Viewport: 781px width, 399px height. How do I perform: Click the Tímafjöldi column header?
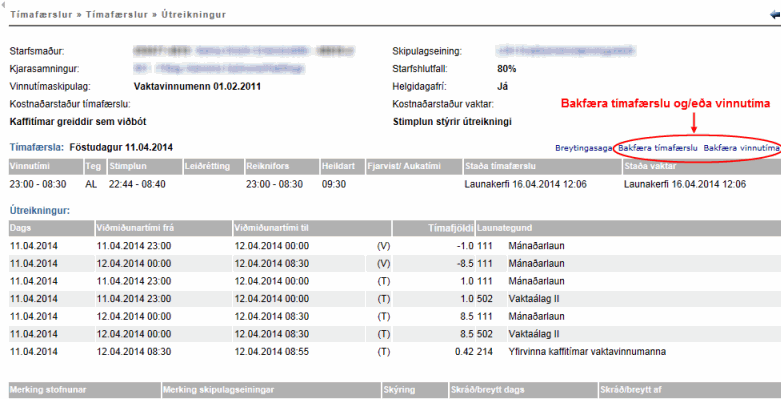pos(433,228)
